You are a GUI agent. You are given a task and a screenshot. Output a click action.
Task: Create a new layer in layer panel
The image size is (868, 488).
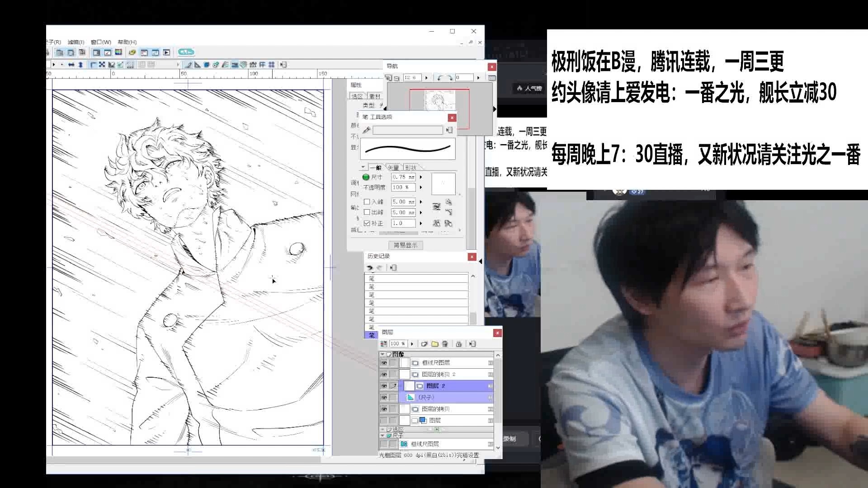tap(424, 344)
